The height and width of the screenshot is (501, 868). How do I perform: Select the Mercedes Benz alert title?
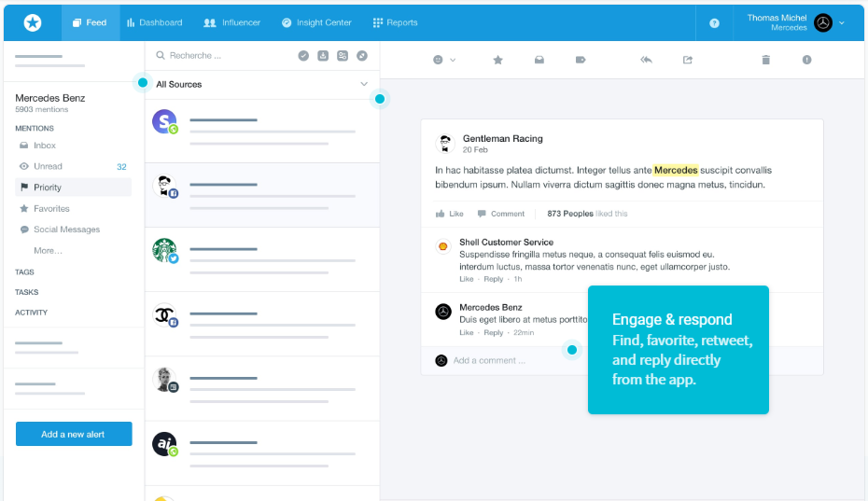(49, 98)
